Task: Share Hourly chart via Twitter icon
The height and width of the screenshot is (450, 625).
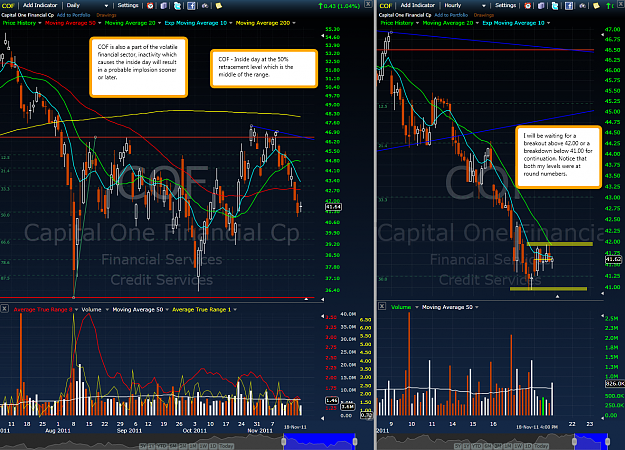Action: click(555, 6)
